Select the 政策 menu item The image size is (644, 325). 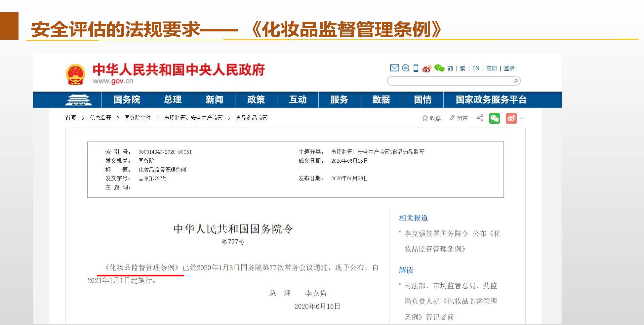pos(256,100)
